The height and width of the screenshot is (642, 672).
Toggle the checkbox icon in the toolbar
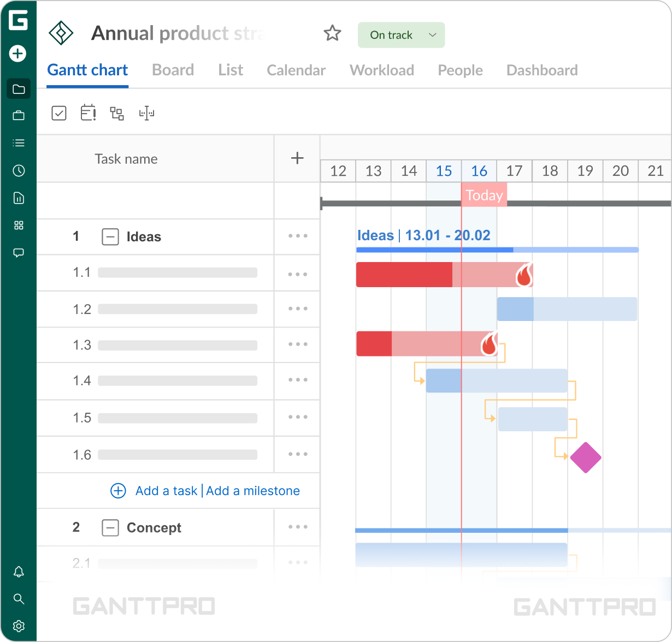tap(59, 113)
